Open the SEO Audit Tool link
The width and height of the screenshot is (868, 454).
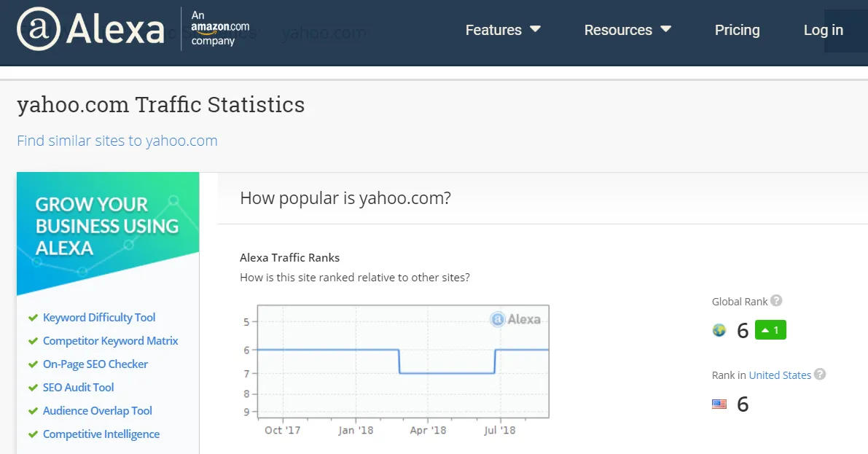click(78, 387)
